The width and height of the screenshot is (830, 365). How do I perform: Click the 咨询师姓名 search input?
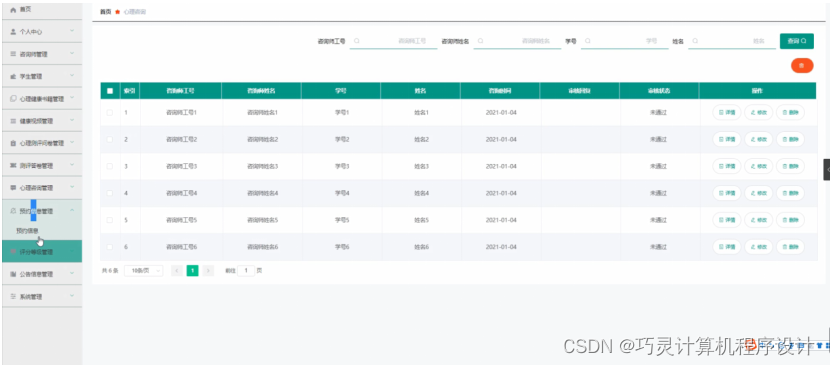[517, 41]
